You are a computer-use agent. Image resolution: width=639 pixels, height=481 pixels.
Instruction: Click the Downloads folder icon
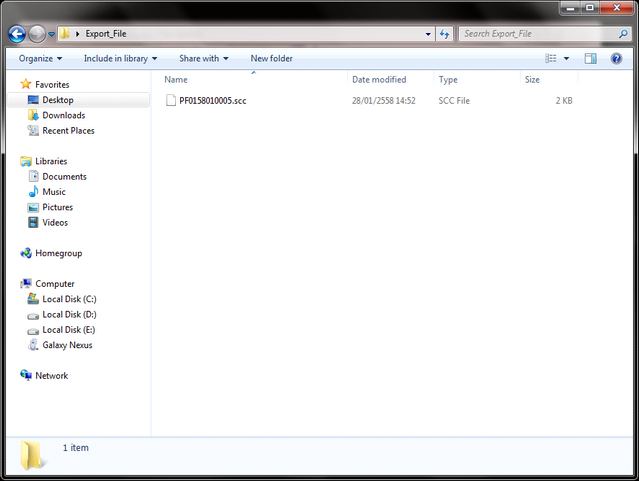tap(33, 115)
